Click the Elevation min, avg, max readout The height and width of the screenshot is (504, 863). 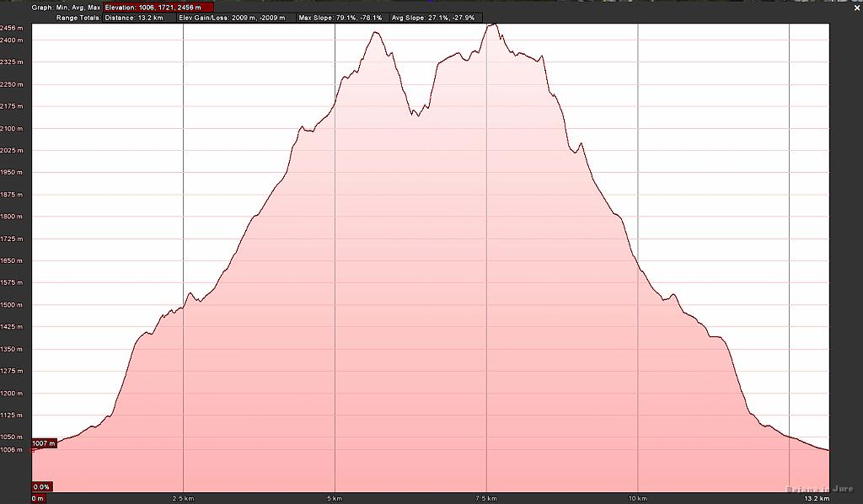tap(158, 8)
